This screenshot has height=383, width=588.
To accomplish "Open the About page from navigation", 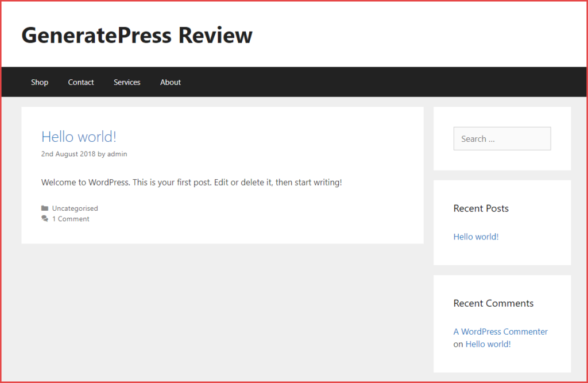I will 170,82.
